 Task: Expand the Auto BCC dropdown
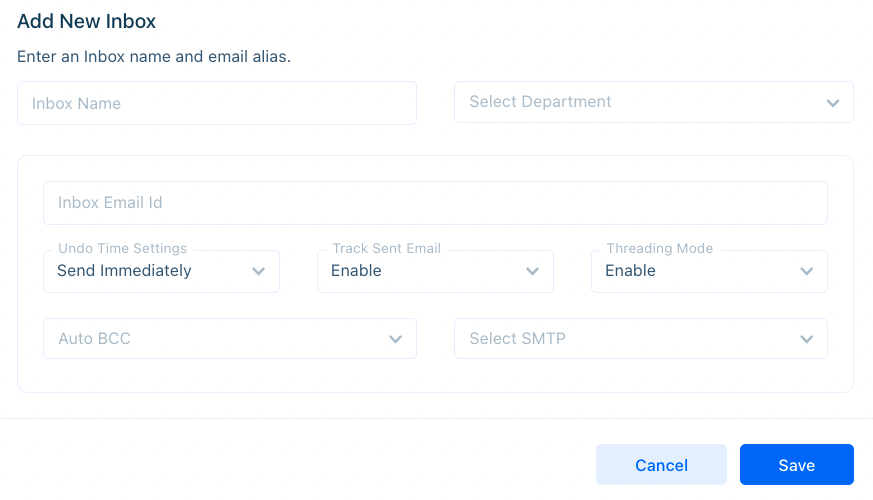coord(230,339)
